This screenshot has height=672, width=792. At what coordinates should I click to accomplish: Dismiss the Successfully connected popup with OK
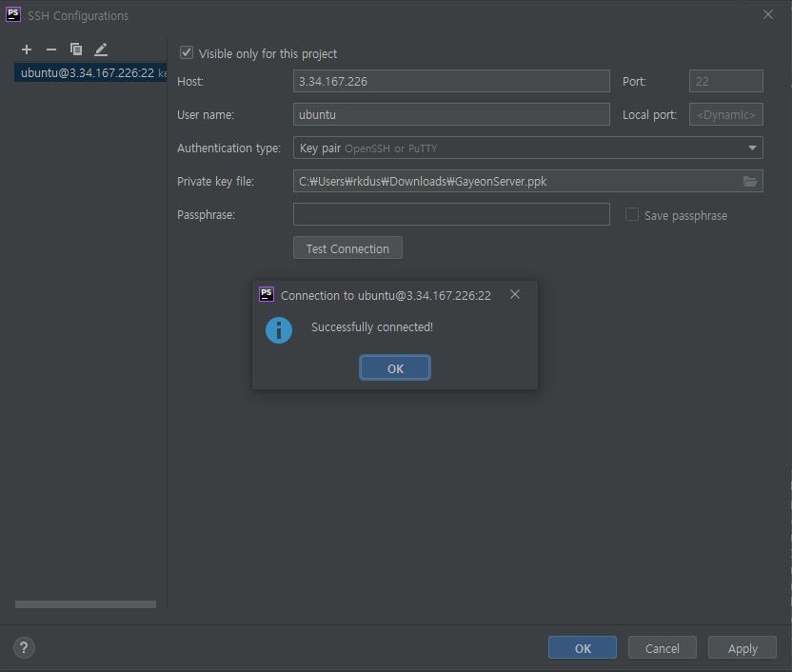[394, 366]
